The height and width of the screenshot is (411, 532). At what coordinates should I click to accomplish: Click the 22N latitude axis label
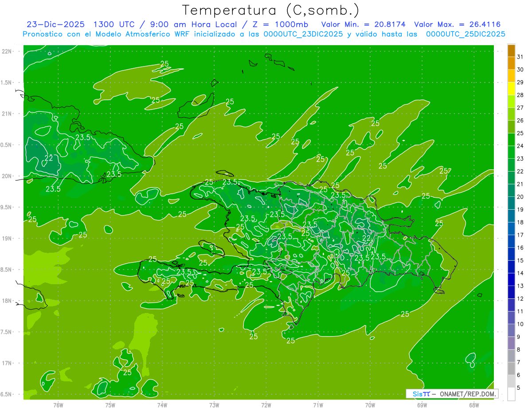point(7,51)
